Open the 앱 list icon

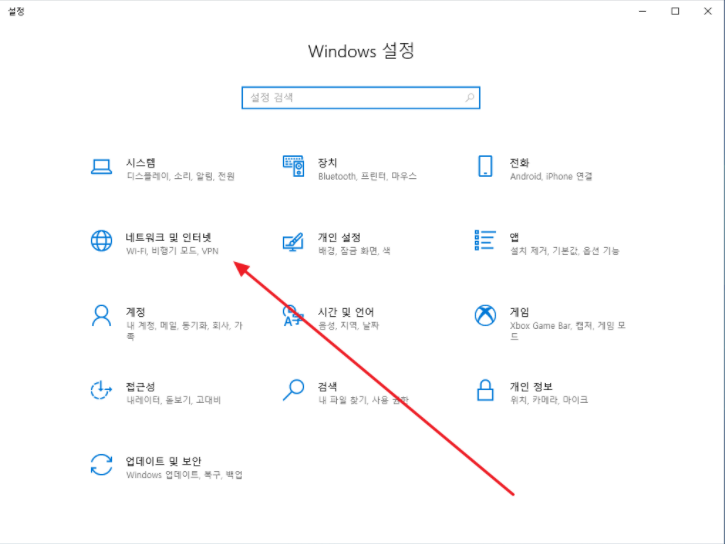485,240
